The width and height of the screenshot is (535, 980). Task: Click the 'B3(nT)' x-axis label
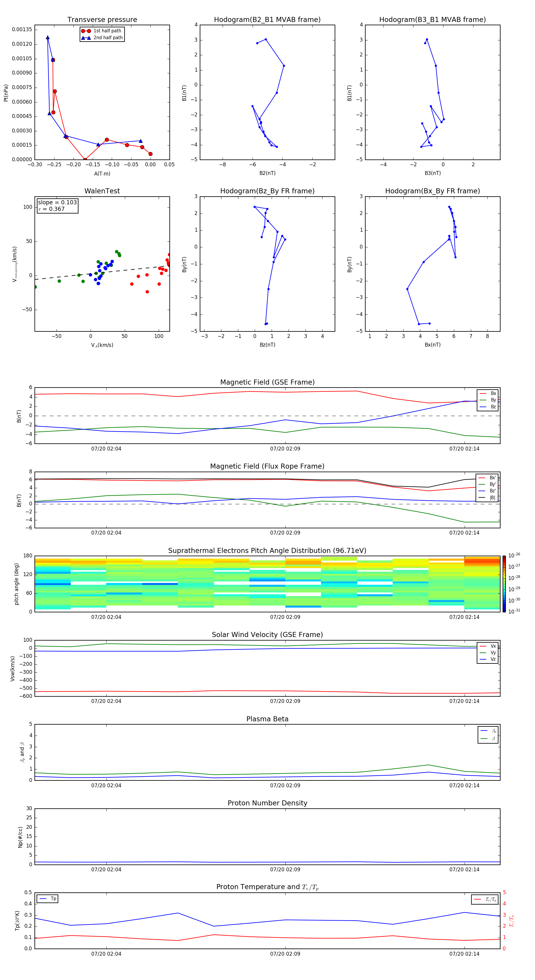pos(432,173)
